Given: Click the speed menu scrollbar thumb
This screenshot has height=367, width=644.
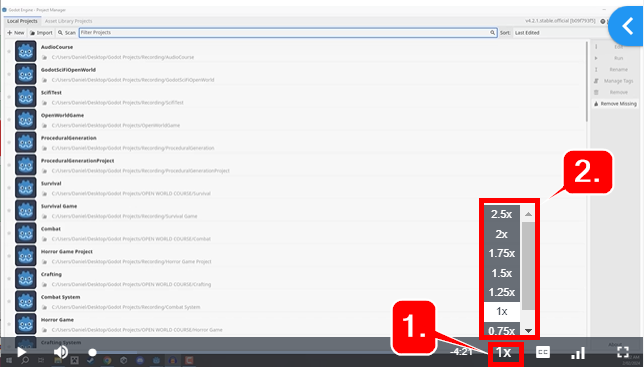Looking at the screenshot, I should [x=528, y=266].
